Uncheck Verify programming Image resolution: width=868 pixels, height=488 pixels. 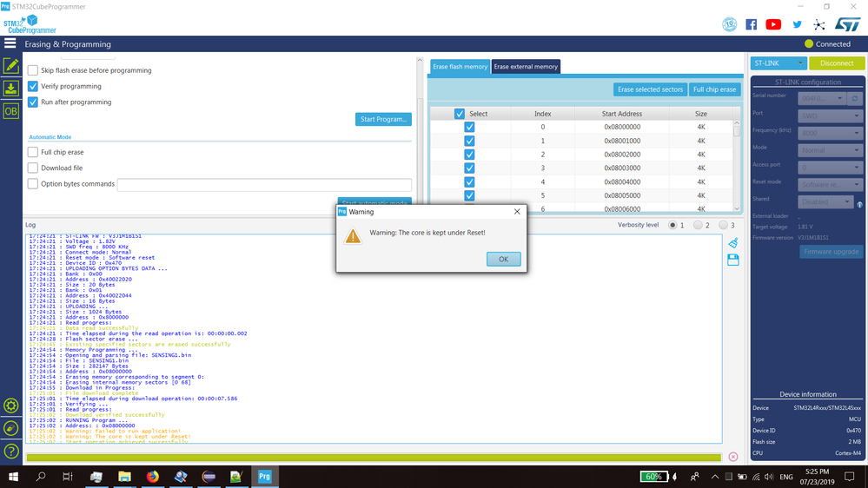(33, 86)
